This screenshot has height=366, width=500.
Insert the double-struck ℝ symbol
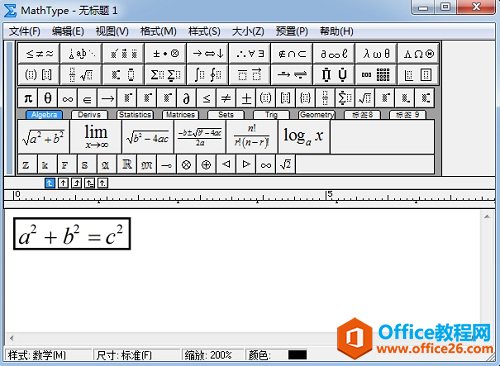pos(127,164)
